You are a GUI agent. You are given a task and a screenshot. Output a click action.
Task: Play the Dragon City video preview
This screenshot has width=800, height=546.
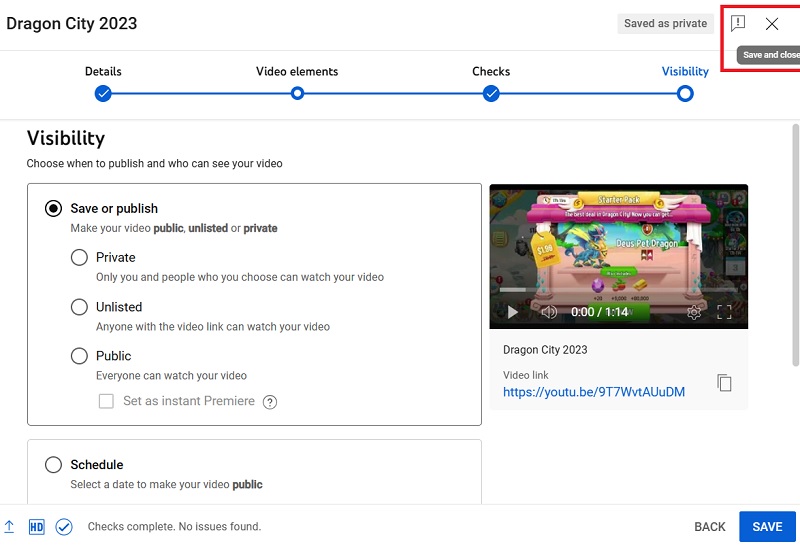point(512,312)
